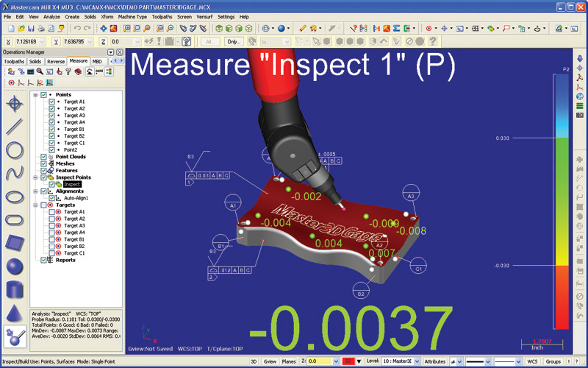Viewport: 588px width, 368px height.
Task: Collapse the Alignments tree node
Action: point(35,191)
